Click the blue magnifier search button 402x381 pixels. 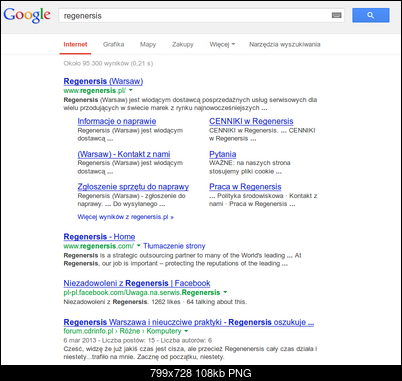click(371, 15)
